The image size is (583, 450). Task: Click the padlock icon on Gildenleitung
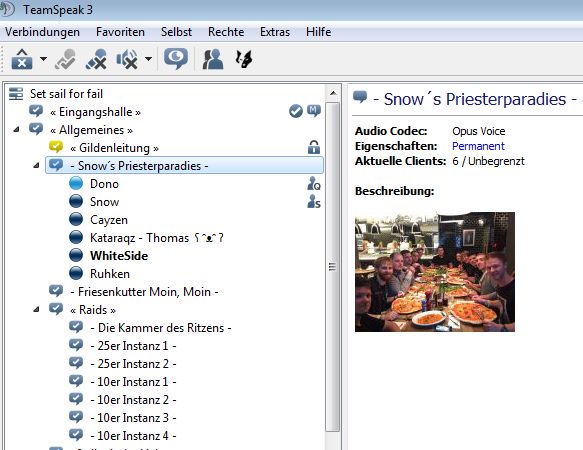[x=314, y=147]
